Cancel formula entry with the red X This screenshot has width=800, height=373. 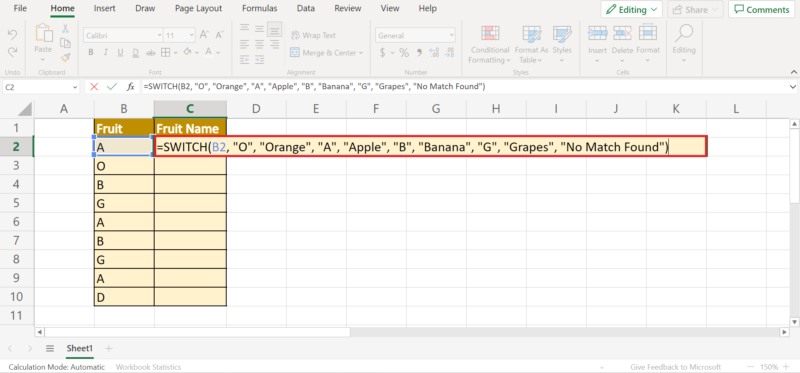tap(94, 87)
